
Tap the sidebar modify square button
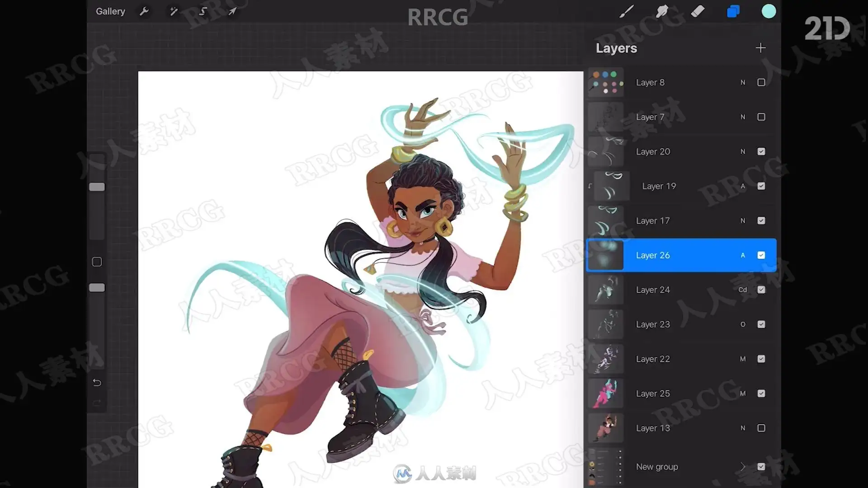point(97,262)
